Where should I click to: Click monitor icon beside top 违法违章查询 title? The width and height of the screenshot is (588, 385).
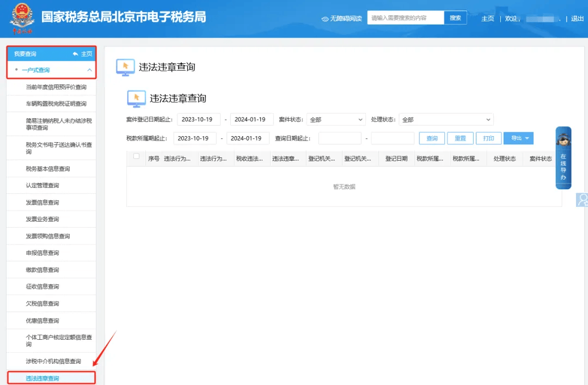[125, 68]
